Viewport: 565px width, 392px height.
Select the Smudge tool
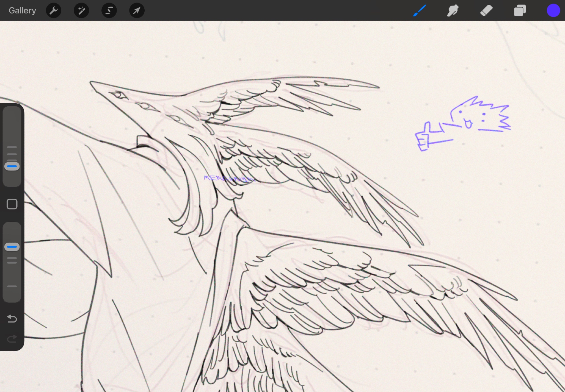pyautogui.click(x=453, y=10)
